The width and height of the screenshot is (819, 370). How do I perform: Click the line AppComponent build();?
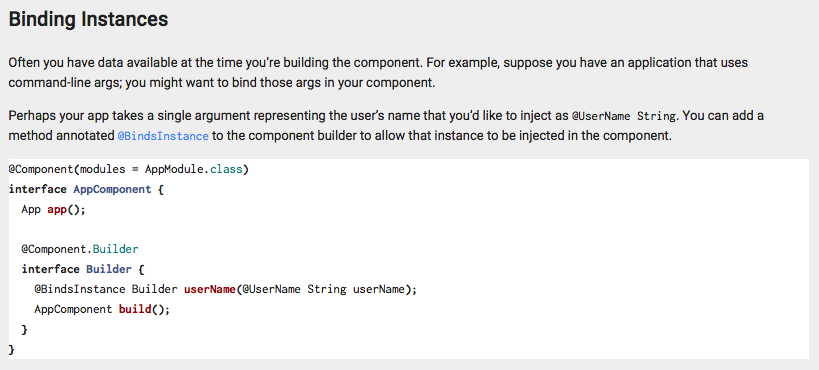click(x=102, y=309)
